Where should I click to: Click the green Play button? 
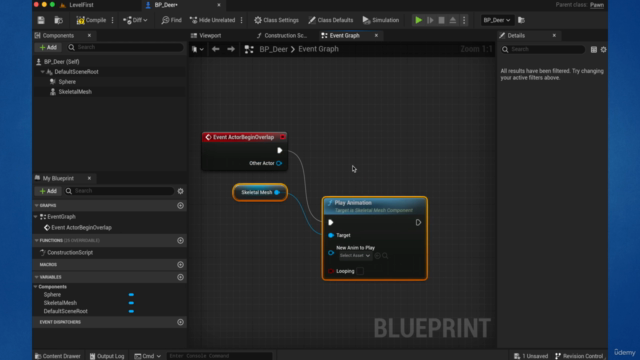(x=418, y=20)
